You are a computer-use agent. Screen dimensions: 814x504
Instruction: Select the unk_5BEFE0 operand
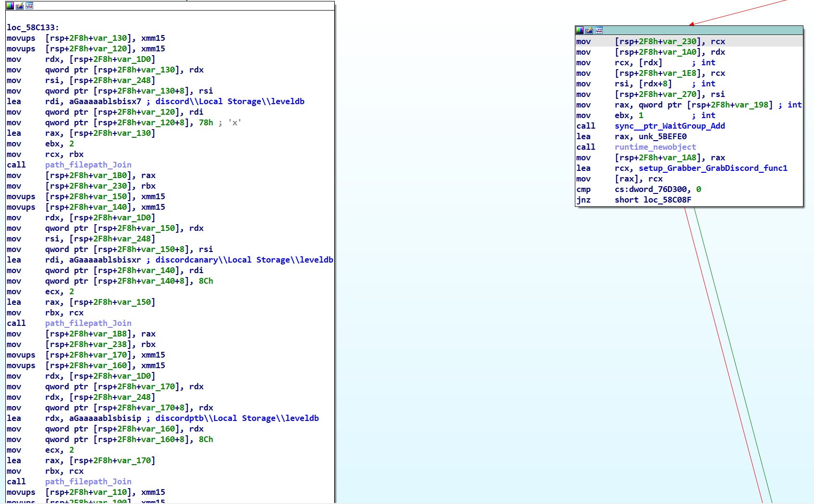point(662,136)
